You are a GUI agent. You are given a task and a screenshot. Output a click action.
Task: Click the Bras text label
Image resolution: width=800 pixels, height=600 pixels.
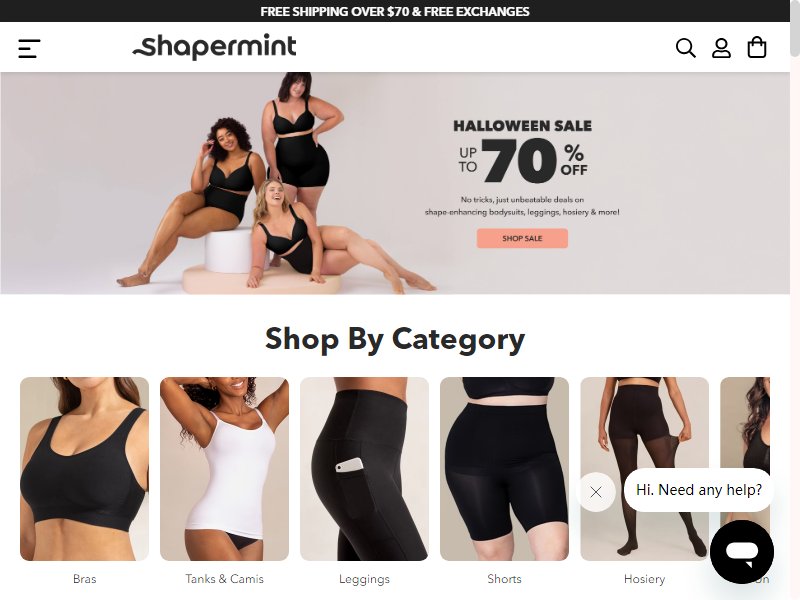pyautogui.click(x=84, y=579)
